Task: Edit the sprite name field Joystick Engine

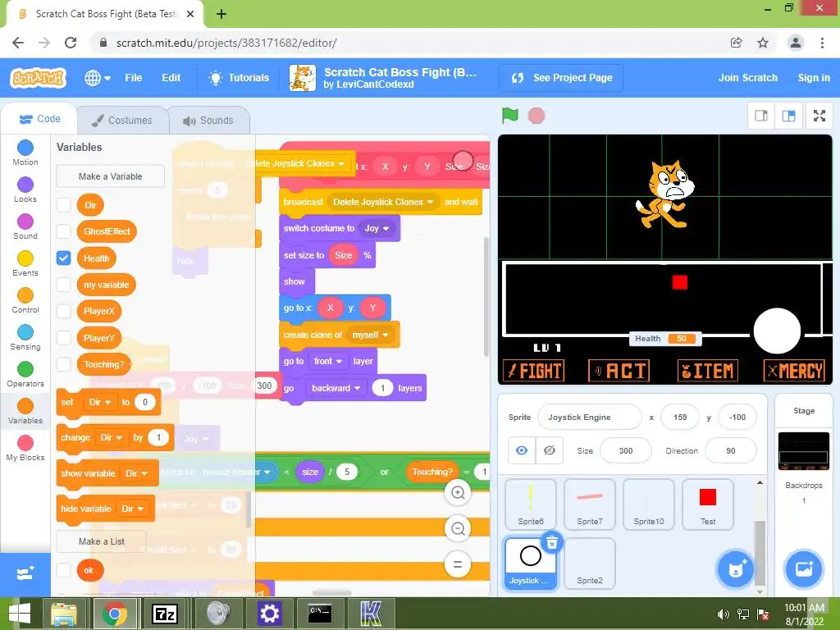Action: [589, 418]
